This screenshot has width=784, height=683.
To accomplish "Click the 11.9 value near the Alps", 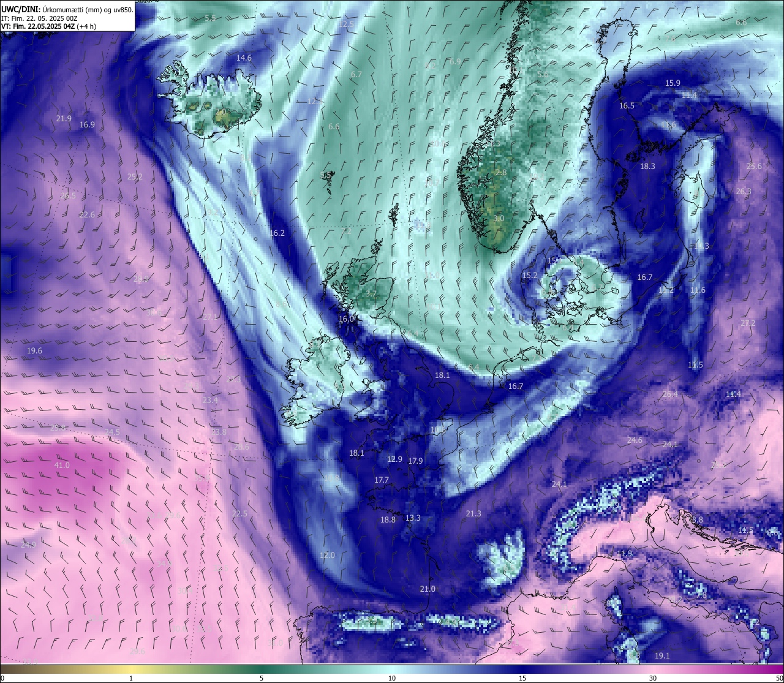I will click(624, 554).
